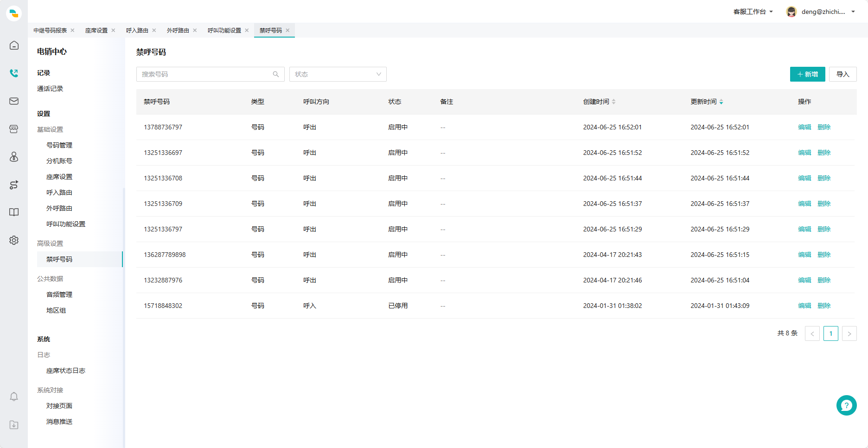Open 座席状态日志 menu item
This screenshot has height=448, width=868.
point(66,371)
